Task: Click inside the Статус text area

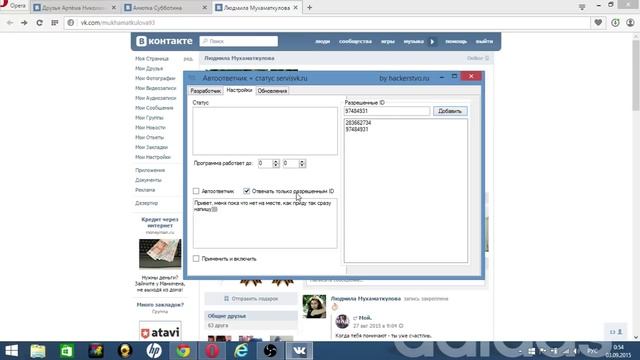Action: 265,131
